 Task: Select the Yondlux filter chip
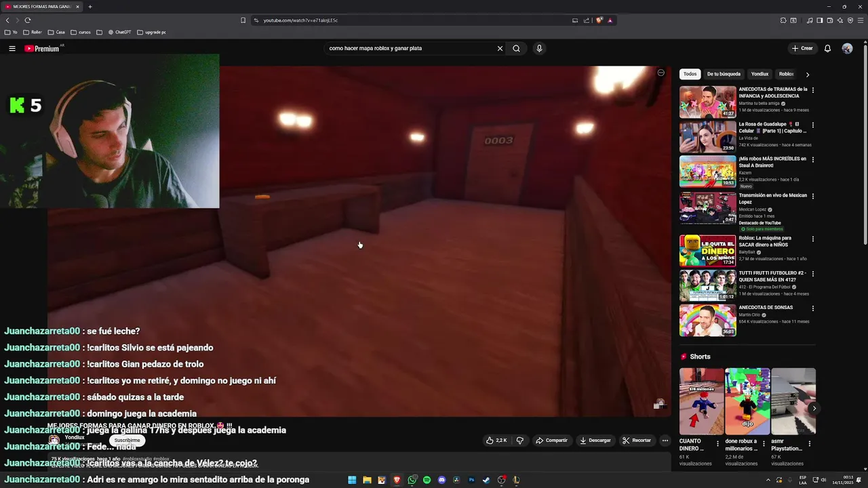point(759,74)
